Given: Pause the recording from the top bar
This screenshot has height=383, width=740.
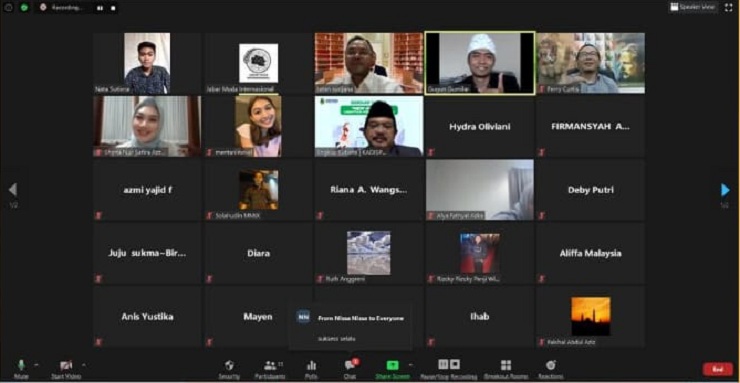Looking at the screenshot, I should click(x=100, y=8).
